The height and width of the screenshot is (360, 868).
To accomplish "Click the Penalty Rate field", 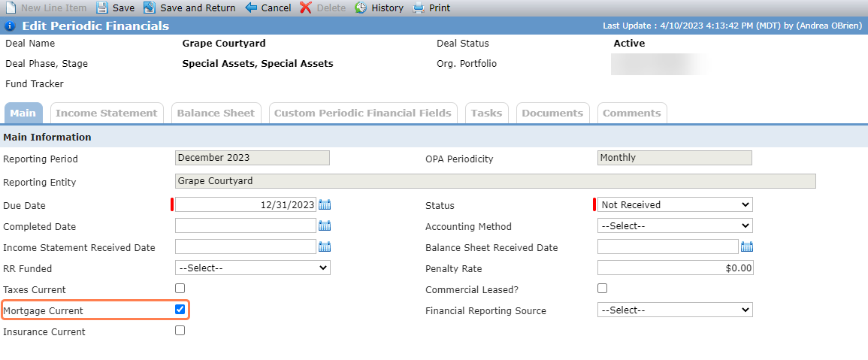I will 675,268.
